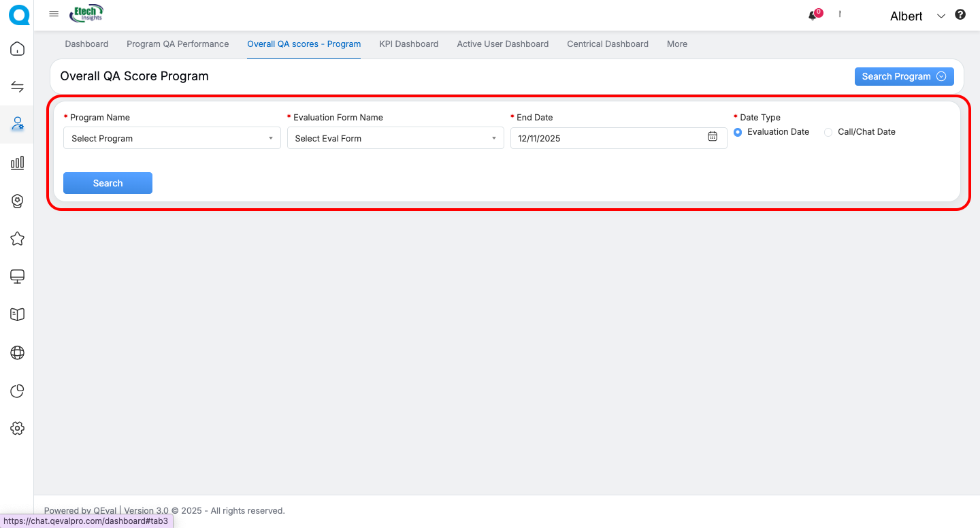The width and height of the screenshot is (980, 528).
Task: Open the Select Program dropdown
Action: 171,138
